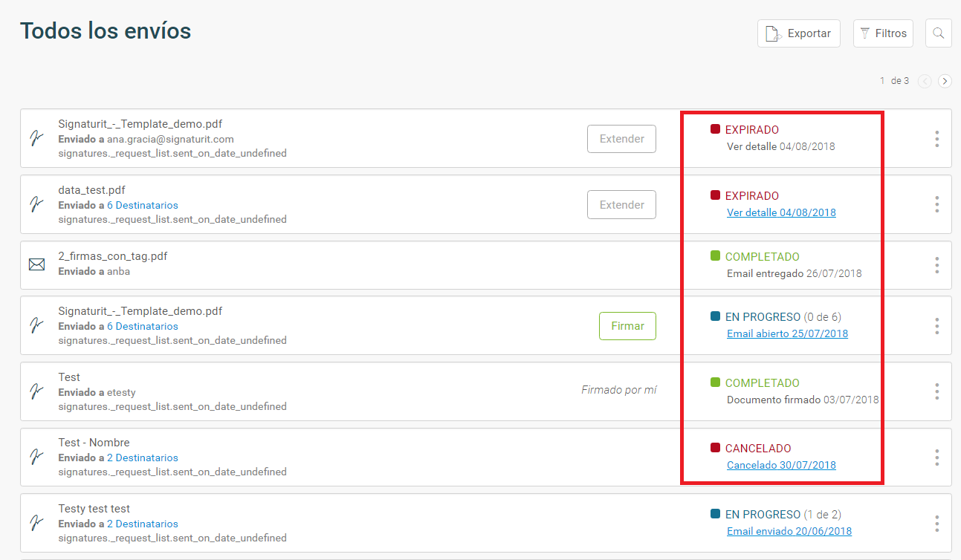Extend the ana.gracia Template_demo request
Image resolution: width=961 pixels, height=560 pixels.
(x=621, y=139)
